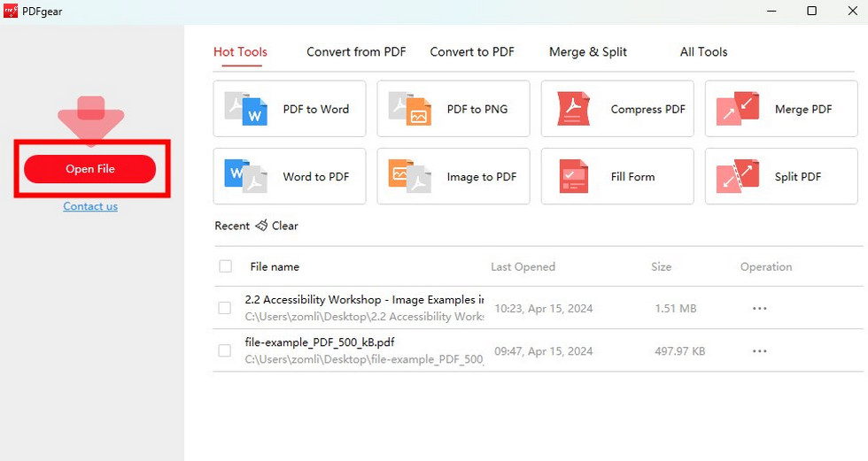Follow the Contact us link

tap(90, 206)
